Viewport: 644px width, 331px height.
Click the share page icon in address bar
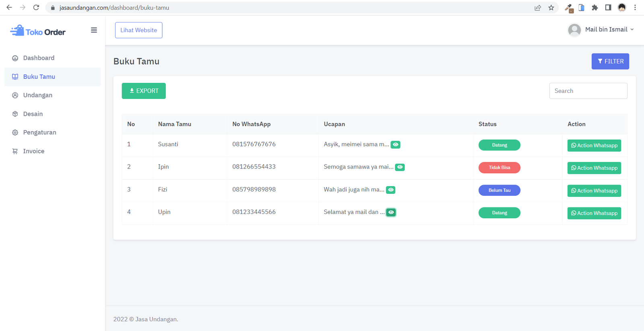(538, 8)
